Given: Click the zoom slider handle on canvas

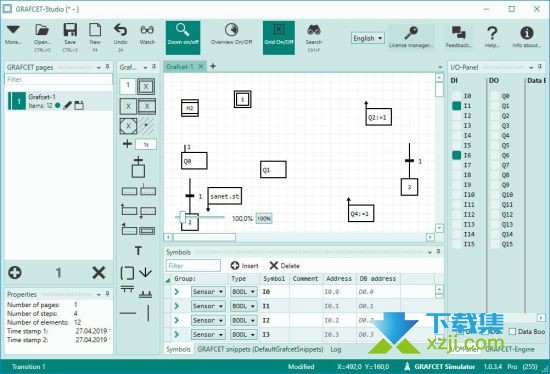Looking at the screenshot, I should click(182, 217).
